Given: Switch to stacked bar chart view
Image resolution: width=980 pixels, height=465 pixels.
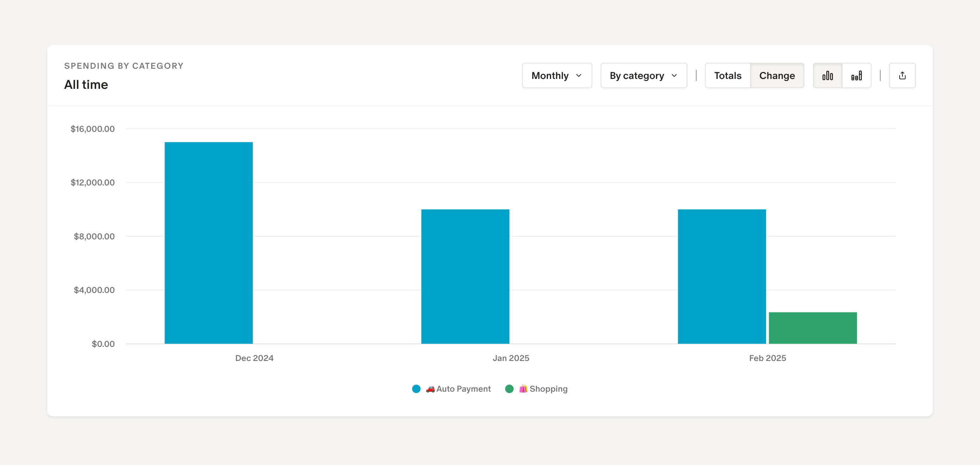Looking at the screenshot, I should (856, 76).
